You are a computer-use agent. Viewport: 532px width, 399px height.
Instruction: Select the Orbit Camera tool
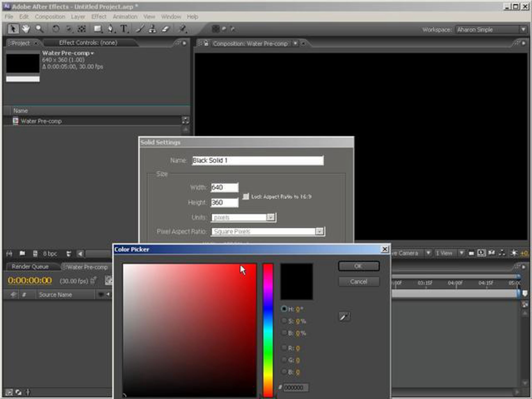point(69,29)
